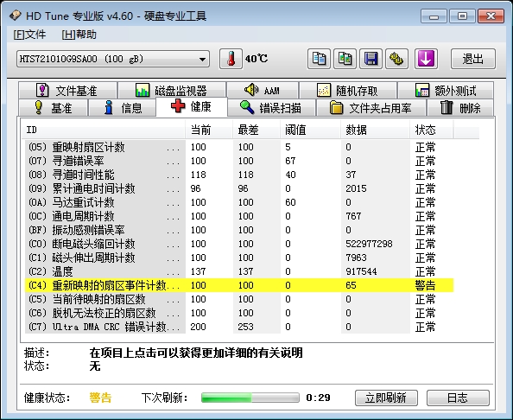Click the 数据 column header
Screen dimensions: 513x420
(375, 130)
